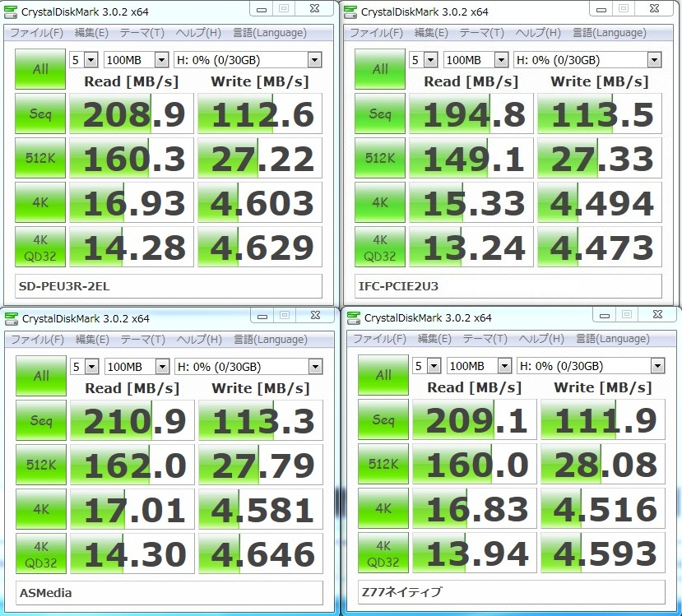Select Seq read value 210.9
Screen dimensions: 682x616
click(x=132, y=420)
